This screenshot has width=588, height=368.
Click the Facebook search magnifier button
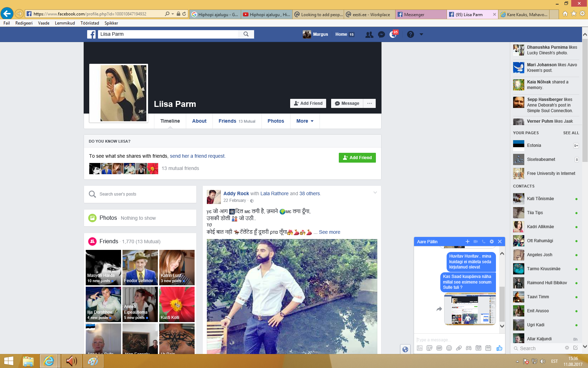[246, 34]
